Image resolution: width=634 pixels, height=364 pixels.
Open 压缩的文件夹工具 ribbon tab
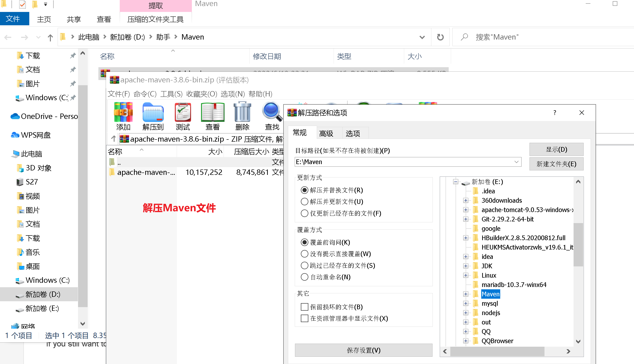[x=156, y=19]
